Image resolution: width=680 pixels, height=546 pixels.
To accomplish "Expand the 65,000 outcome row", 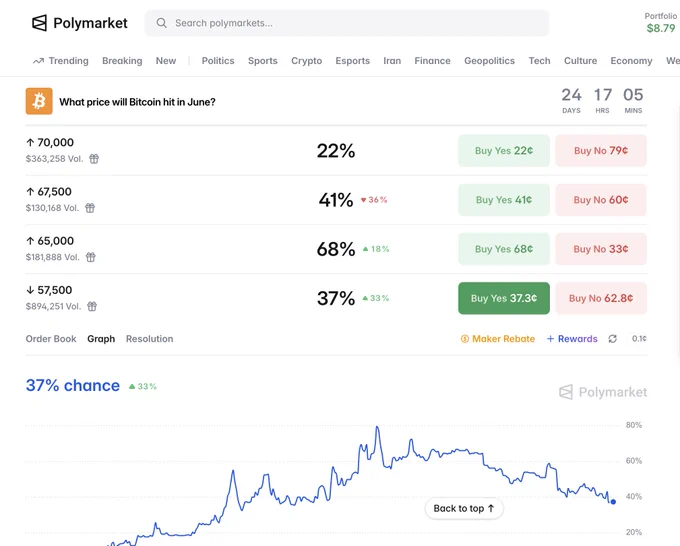I will click(x=336, y=249).
